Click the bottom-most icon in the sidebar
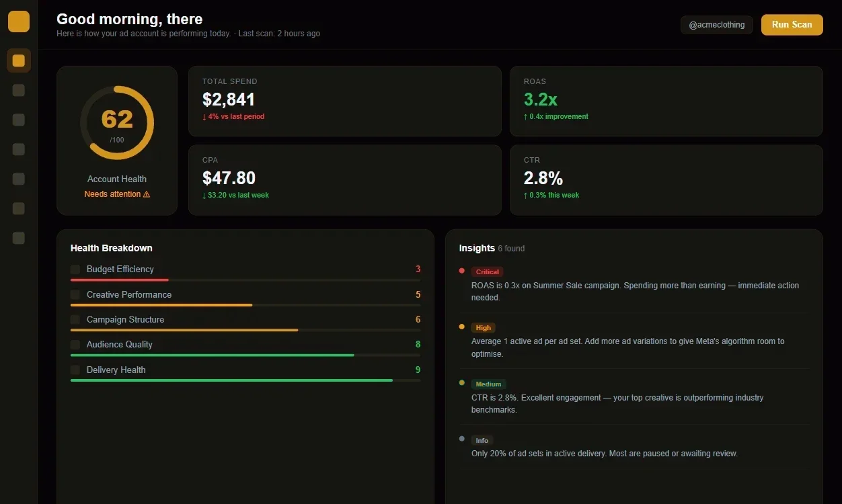The width and height of the screenshot is (842, 504). point(18,238)
